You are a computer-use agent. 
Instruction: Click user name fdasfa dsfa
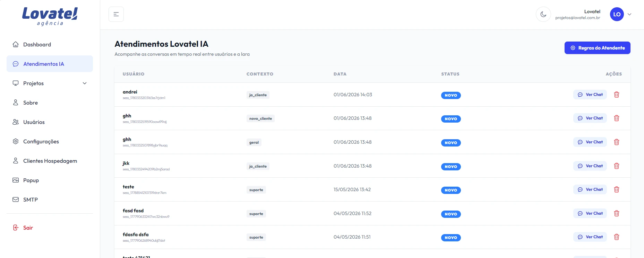[136, 234]
